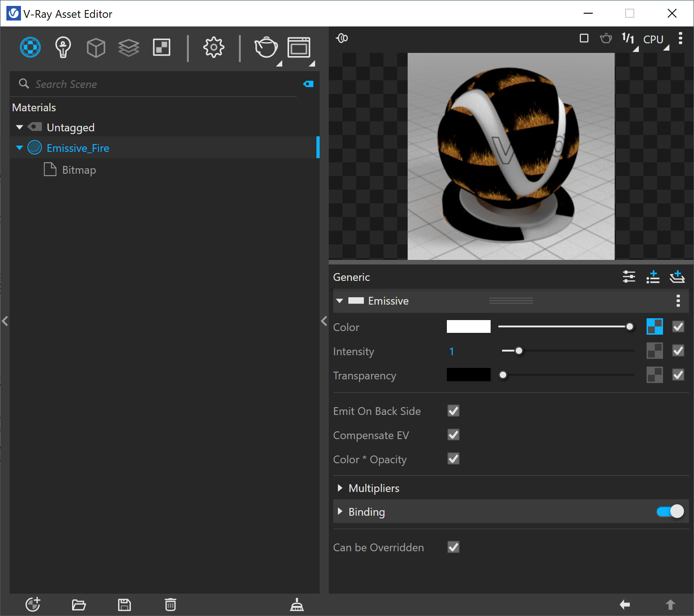
Task: Click the add attribute icon
Action: [653, 276]
